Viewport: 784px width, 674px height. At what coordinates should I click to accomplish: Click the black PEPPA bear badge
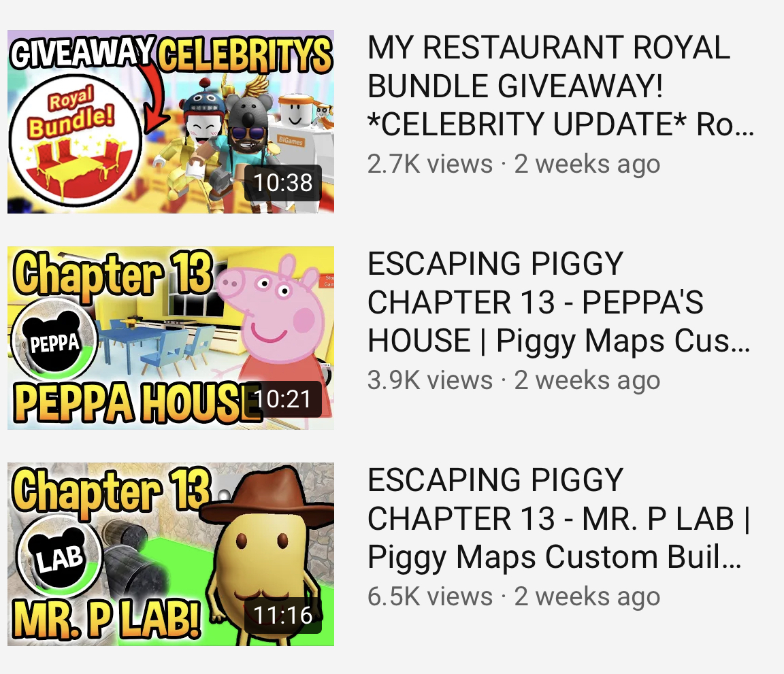tap(54, 341)
